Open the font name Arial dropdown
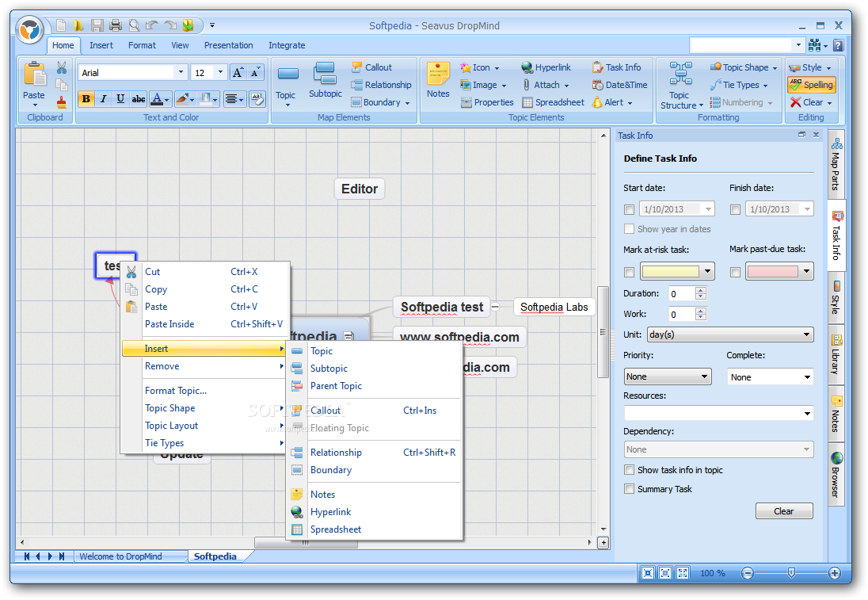The width and height of the screenshot is (868, 600). pos(181,72)
